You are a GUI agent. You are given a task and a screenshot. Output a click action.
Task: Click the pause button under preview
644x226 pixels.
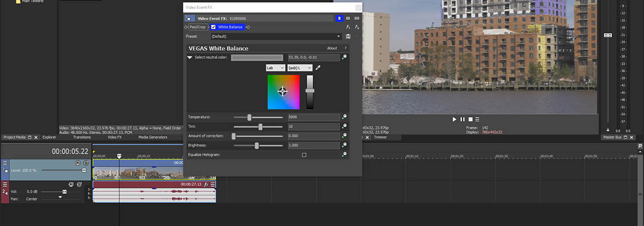click(x=462, y=120)
